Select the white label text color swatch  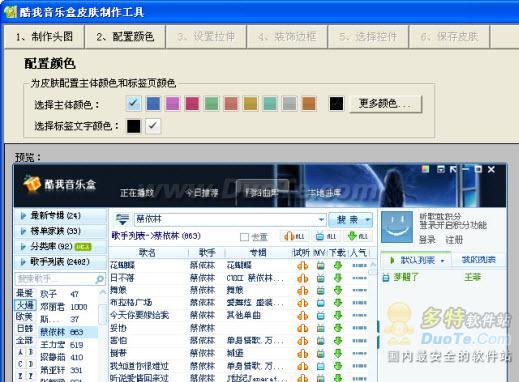pyautogui.click(x=153, y=126)
